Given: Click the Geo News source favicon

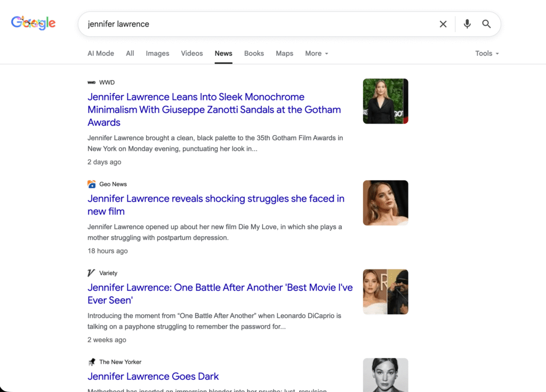Looking at the screenshot, I should 91,184.
